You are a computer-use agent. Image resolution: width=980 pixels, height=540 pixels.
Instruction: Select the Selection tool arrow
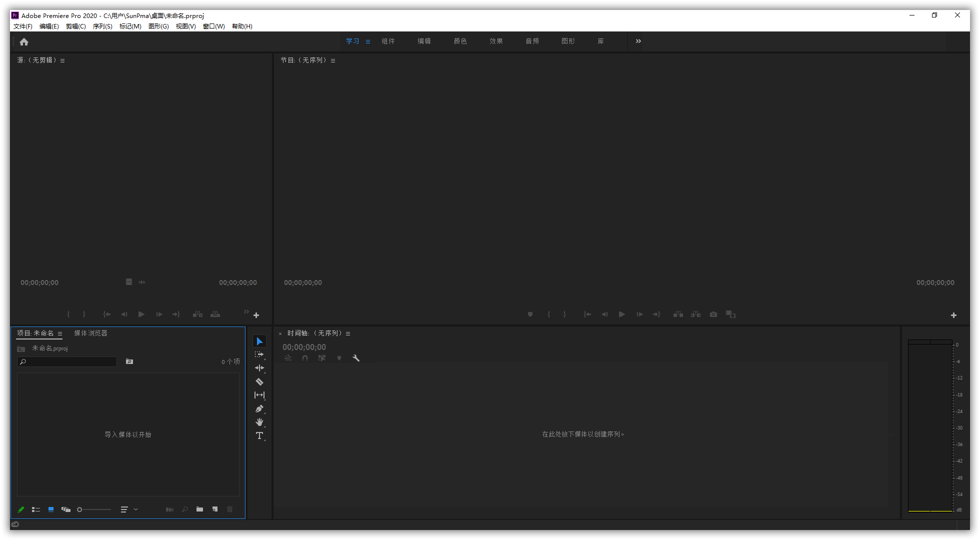(x=259, y=341)
